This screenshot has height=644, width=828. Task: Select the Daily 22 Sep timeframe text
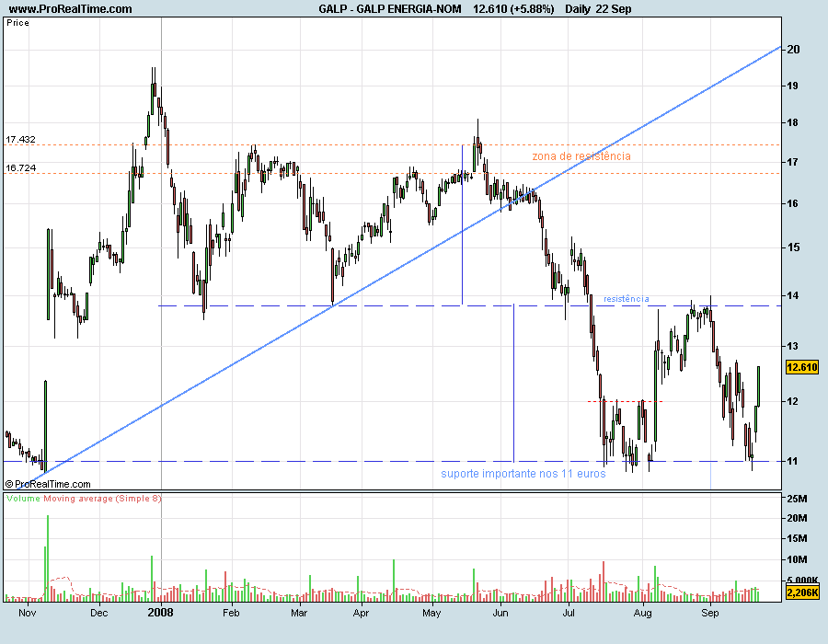pos(598,9)
